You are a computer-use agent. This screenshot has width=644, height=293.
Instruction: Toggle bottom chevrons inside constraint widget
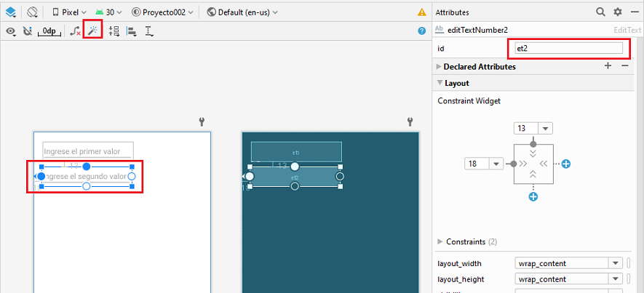[x=533, y=174]
